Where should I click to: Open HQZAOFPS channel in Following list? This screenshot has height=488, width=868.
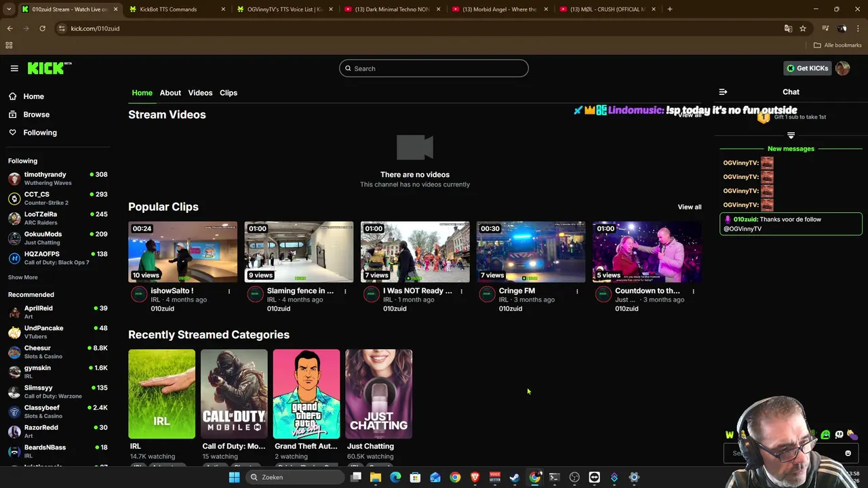[x=58, y=258]
